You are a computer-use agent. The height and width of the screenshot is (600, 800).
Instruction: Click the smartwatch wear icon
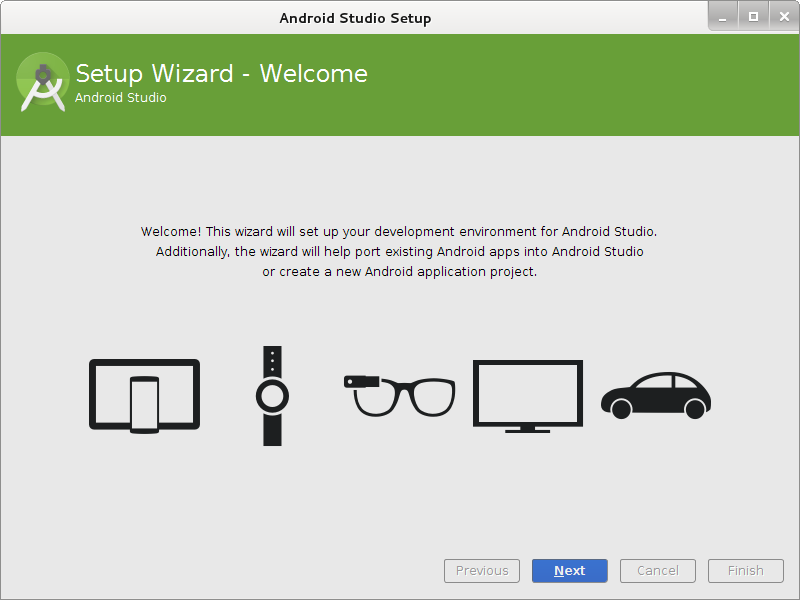click(x=272, y=396)
